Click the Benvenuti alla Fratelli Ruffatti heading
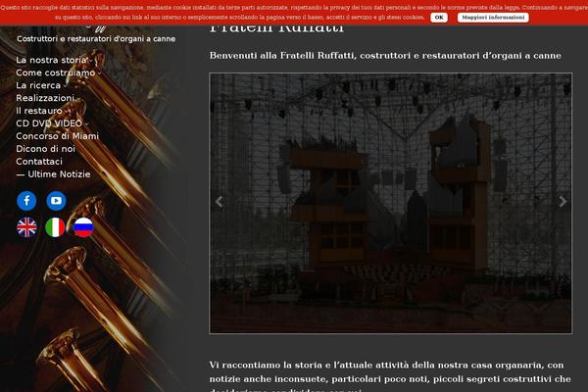The image size is (588, 392). pyautogui.click(x=385, y=56)
